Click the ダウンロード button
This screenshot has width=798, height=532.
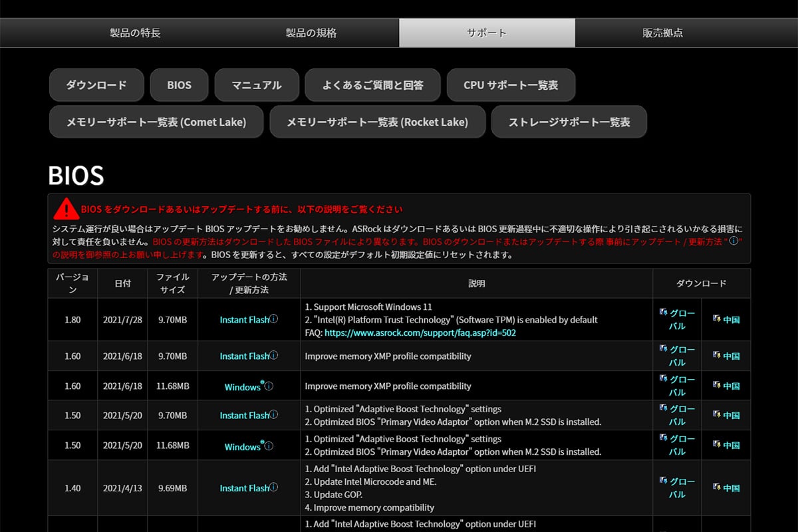(x=96, y=85)
